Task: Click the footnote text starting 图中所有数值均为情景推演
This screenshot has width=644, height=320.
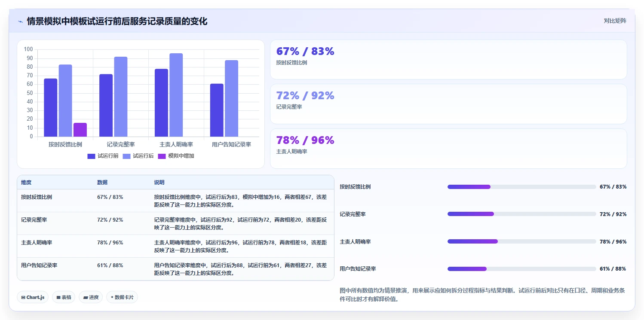Action: tap(482, 295)
